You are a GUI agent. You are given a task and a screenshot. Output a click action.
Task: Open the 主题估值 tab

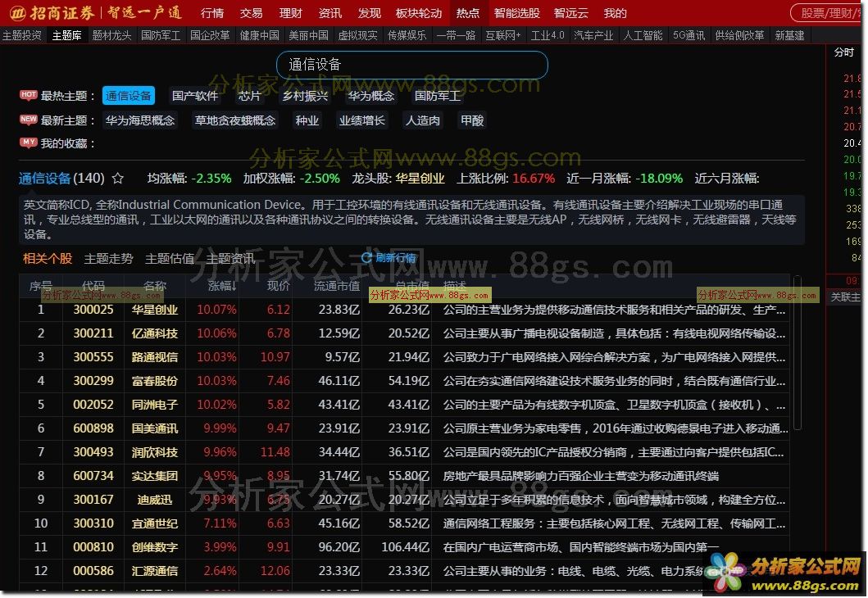[x=170, y=258]
